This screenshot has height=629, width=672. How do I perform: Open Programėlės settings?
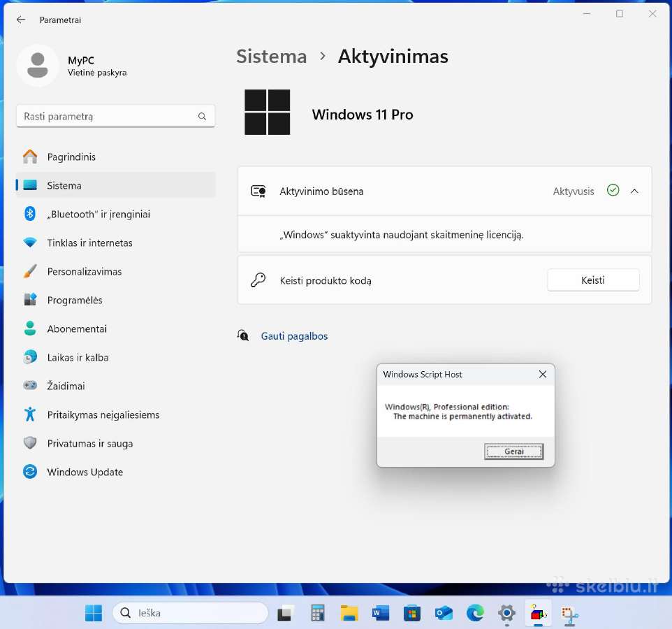point(116,300)
